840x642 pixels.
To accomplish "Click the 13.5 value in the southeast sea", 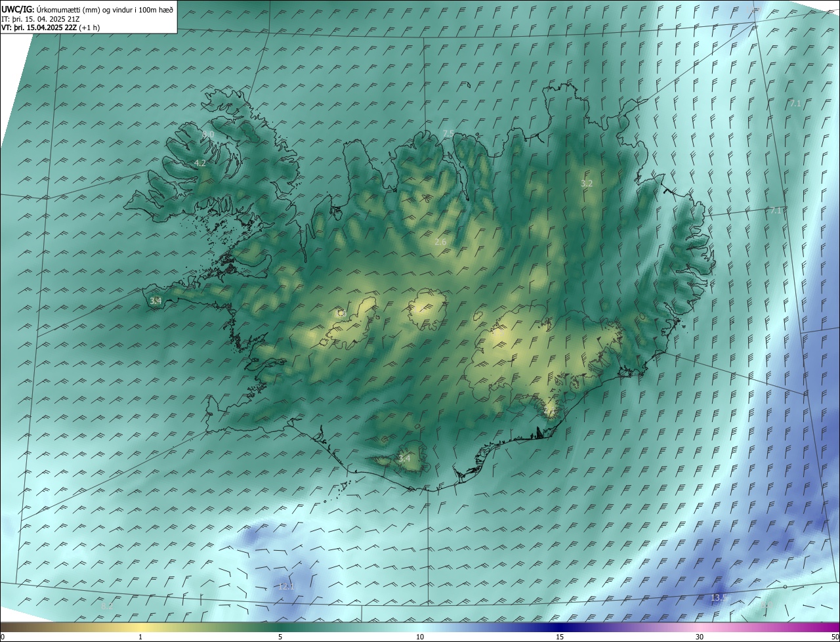I will pyautogui.click(x=719, y=598).
